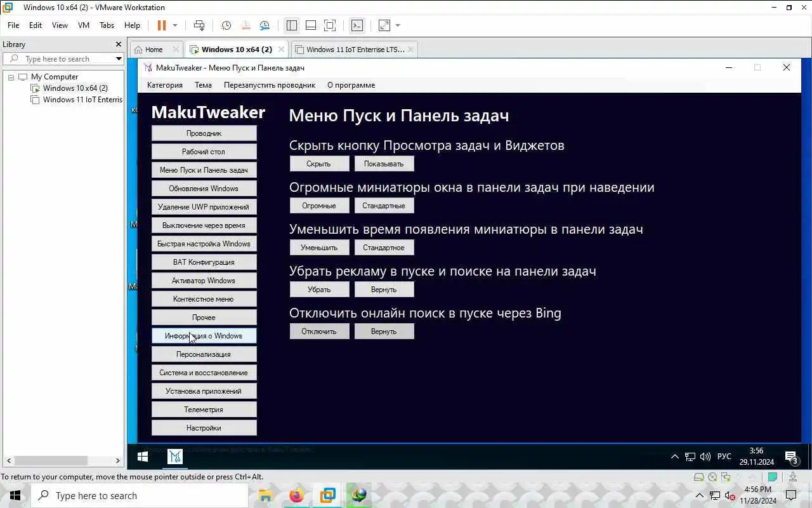Click MakuTweaker icon in guest taskbar

(x=175, y=457)
